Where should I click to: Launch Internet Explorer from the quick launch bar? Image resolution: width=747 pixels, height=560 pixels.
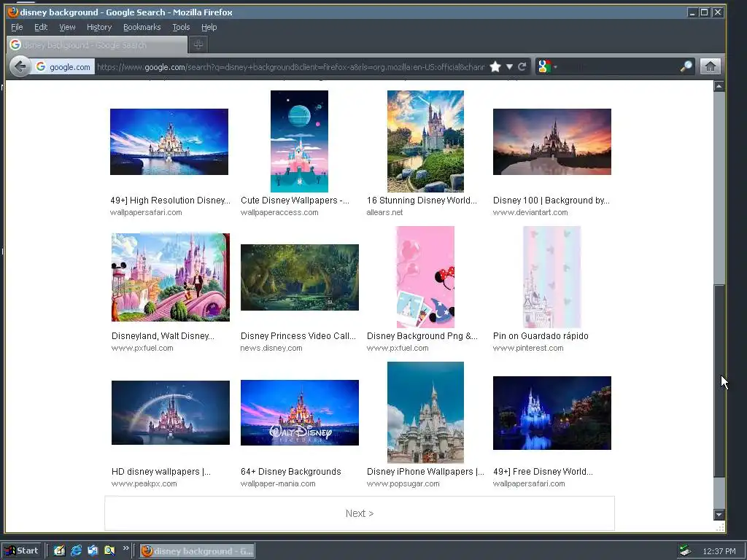coord(76,551)
